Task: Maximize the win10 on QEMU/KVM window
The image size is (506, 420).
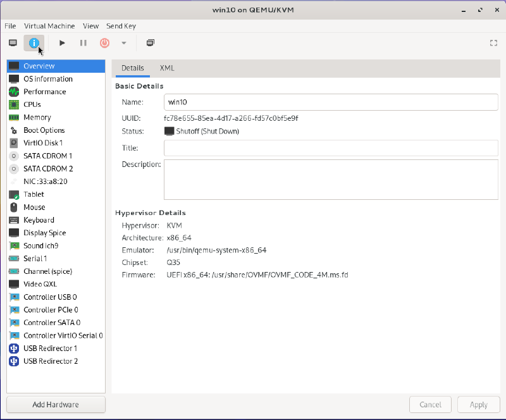Action: tap(480, 10)
